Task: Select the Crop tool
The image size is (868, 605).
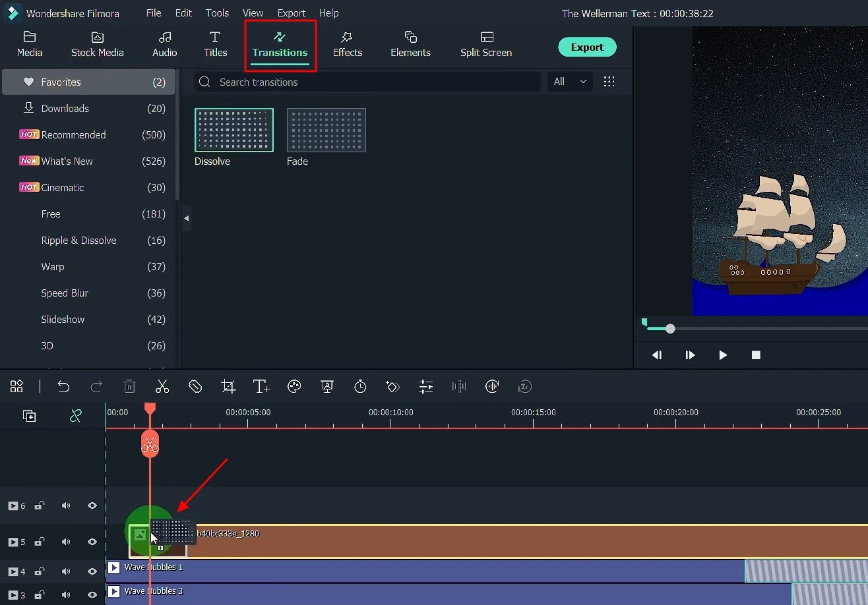Action: [x=228, y=386]
